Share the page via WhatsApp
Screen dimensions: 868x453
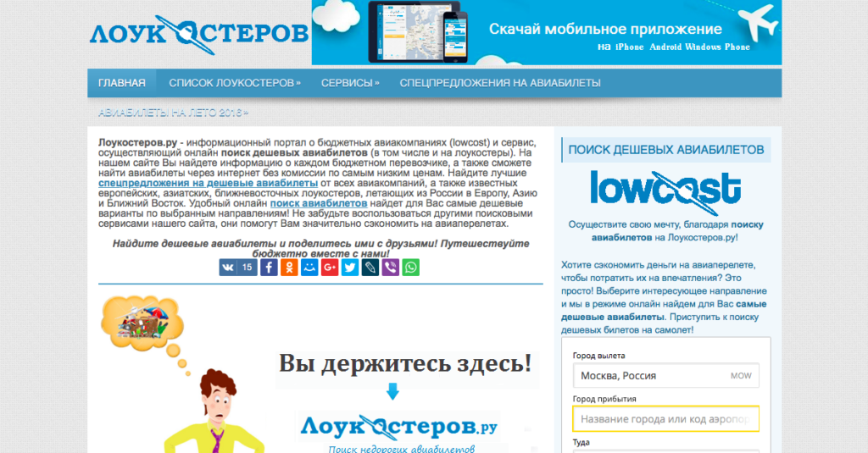411,268
